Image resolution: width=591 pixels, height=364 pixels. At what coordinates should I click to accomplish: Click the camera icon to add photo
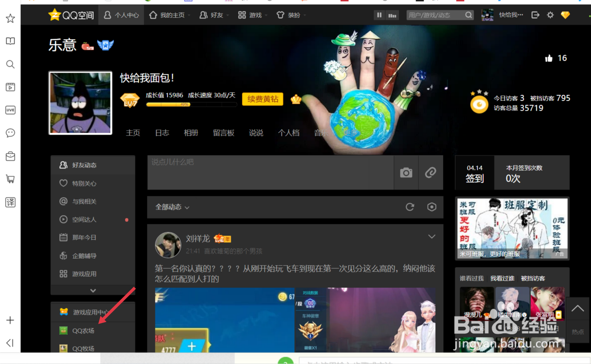(x=406, y=172)
